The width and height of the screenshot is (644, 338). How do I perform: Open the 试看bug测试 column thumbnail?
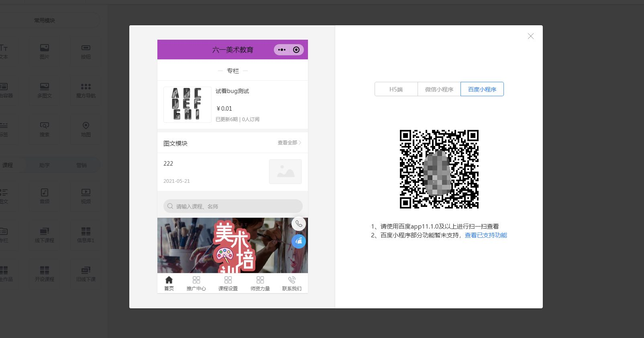187,104
